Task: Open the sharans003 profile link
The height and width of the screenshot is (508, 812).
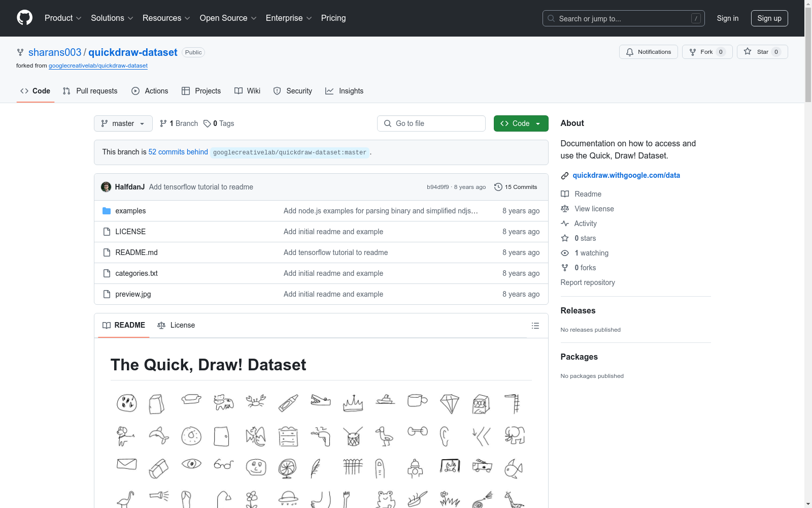Action: pos(55,52)
